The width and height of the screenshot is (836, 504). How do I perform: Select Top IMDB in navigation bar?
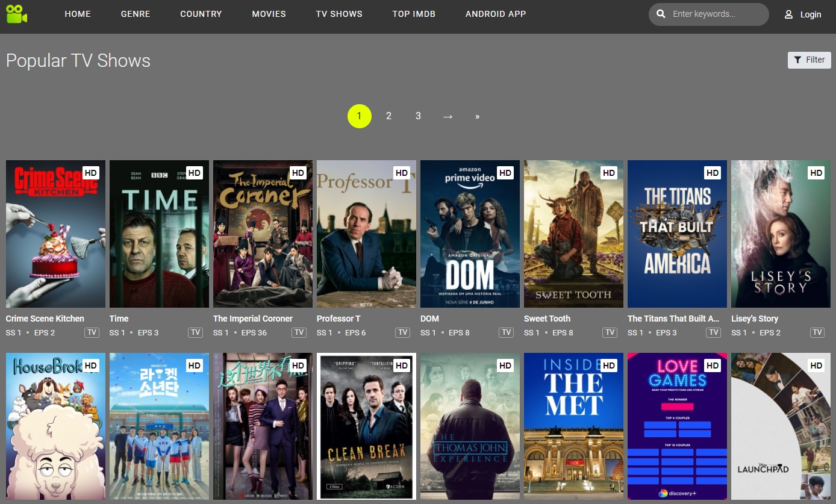click(x=414, y=14)
